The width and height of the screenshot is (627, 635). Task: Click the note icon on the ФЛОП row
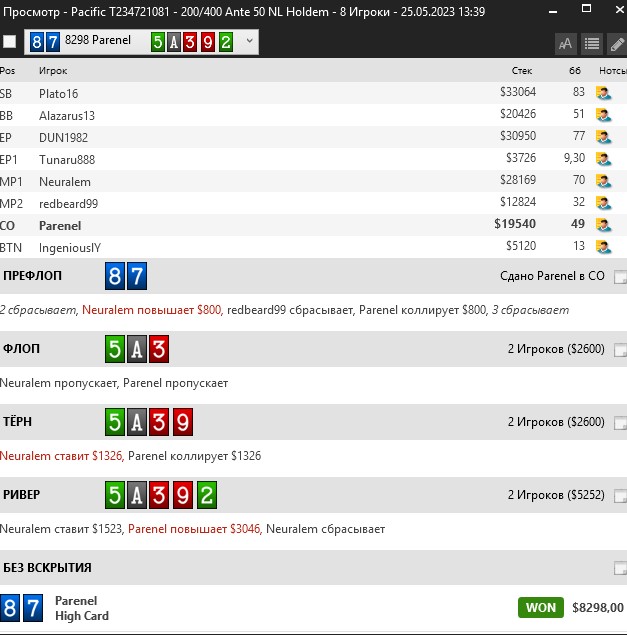tap(620, 350)
